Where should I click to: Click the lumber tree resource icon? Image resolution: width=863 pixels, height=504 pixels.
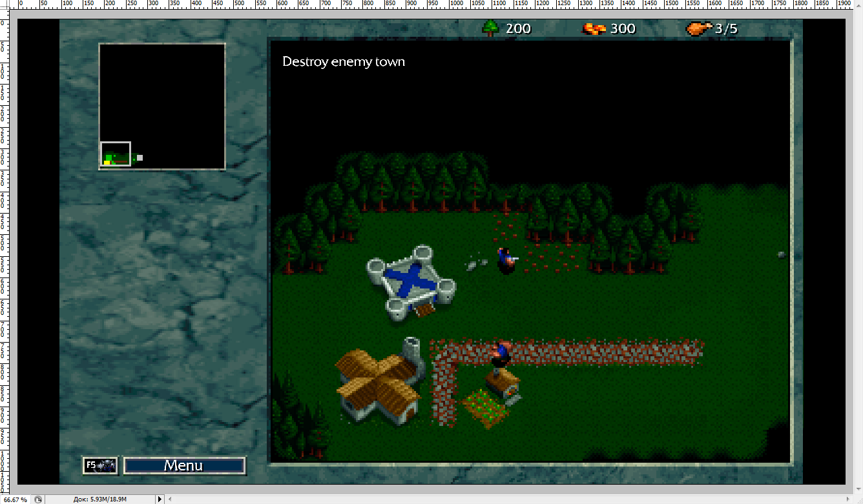(491, 28)
